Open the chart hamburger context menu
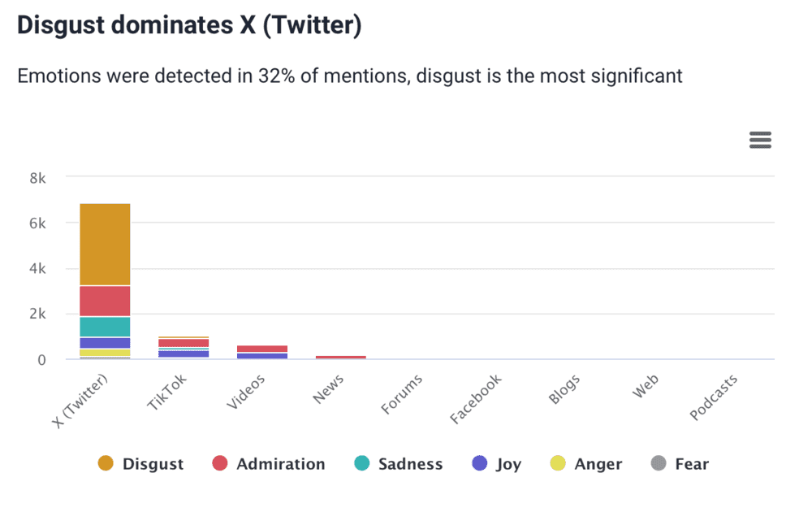812x512 pixels. (x=760, y=140)
